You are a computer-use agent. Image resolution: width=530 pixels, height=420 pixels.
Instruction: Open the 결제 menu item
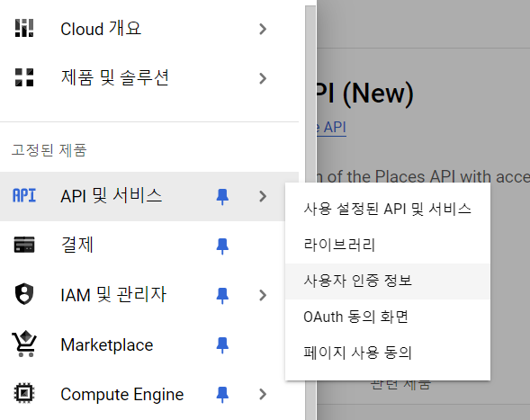(149, 246)
